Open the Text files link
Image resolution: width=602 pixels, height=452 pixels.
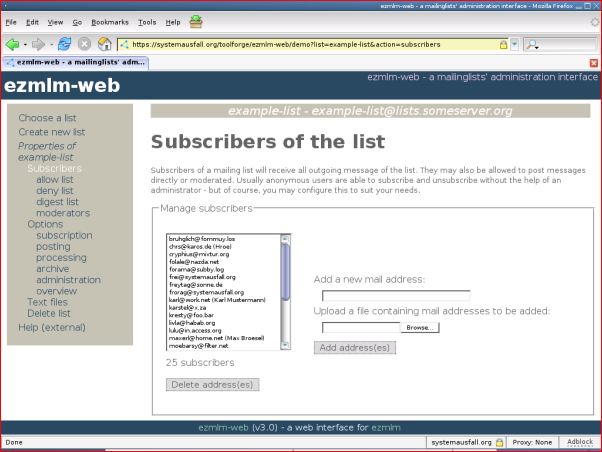(x=47, y=302)
